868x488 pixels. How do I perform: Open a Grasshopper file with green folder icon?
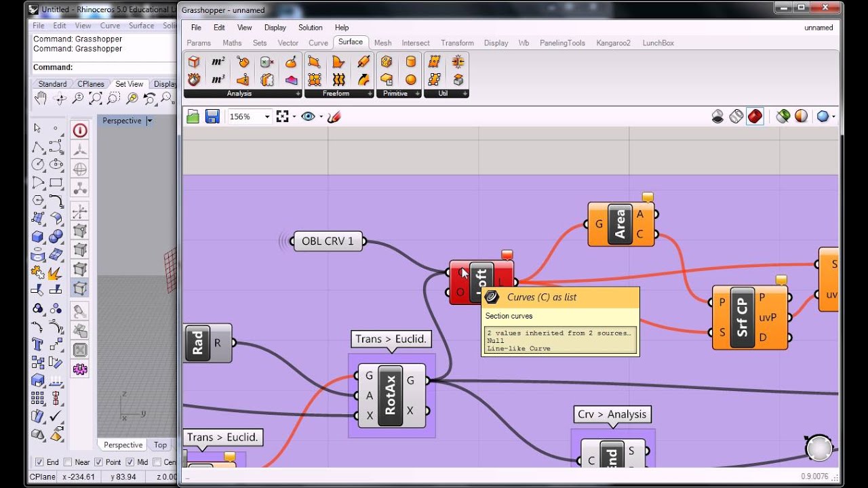point(193,117)
